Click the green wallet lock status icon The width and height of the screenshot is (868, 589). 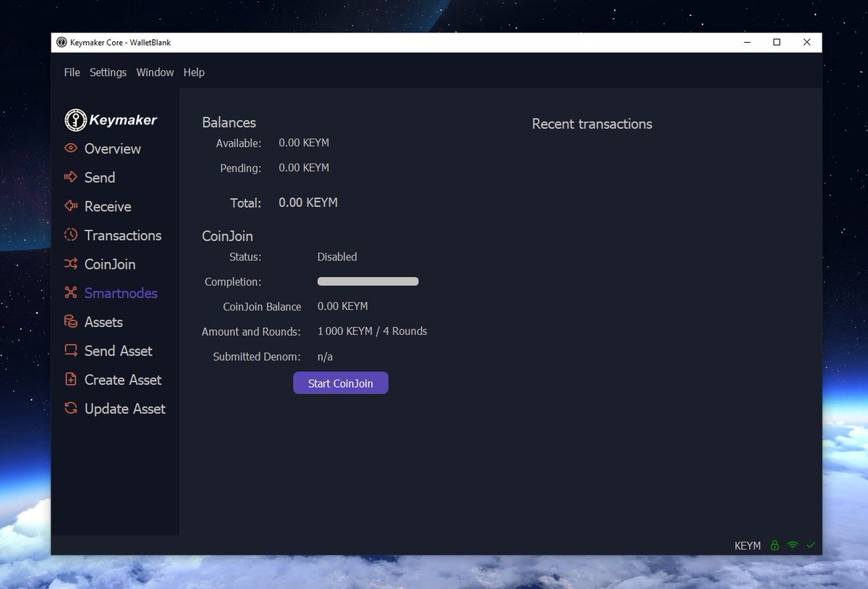(x=775, y=546)
